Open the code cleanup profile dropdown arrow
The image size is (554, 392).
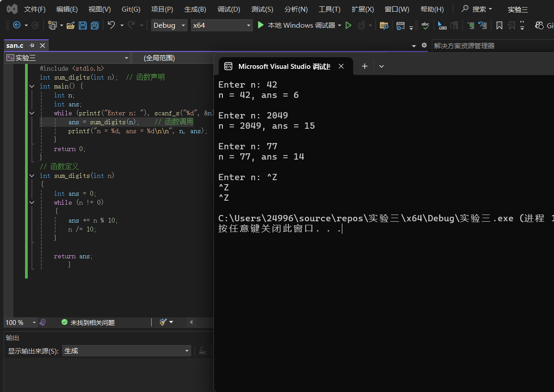click(x=171, y=322)
